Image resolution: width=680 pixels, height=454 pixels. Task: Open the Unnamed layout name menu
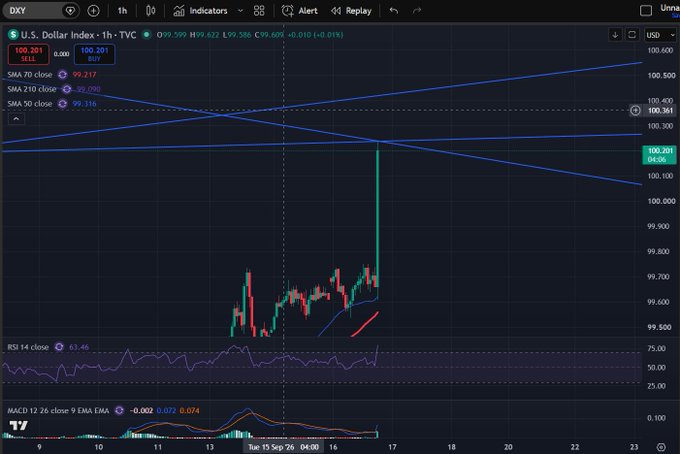pyautogui.click(x=670, y=8)
